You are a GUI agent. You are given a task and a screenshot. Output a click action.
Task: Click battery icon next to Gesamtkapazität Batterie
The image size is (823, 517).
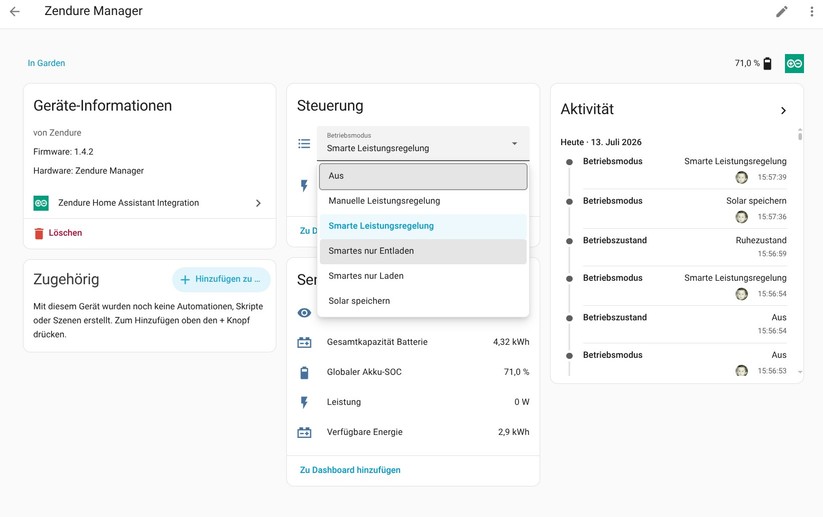click(304, 342)
